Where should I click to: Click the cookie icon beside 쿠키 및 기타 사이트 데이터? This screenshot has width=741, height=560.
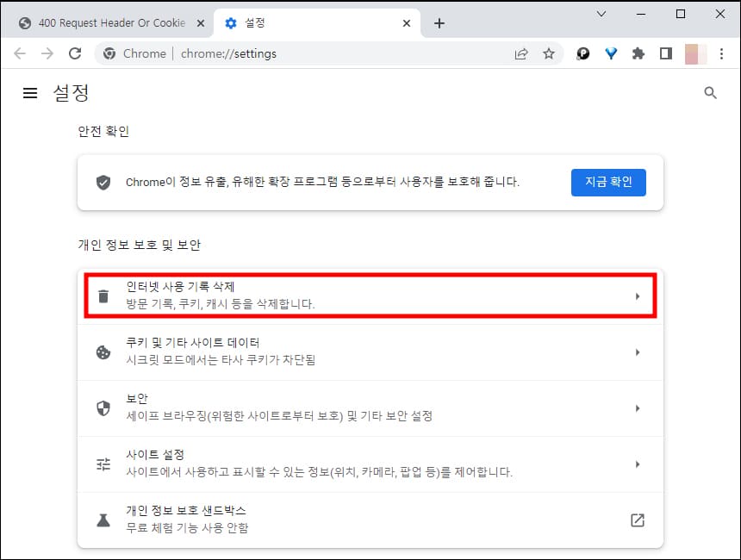[x=103, y=352]
